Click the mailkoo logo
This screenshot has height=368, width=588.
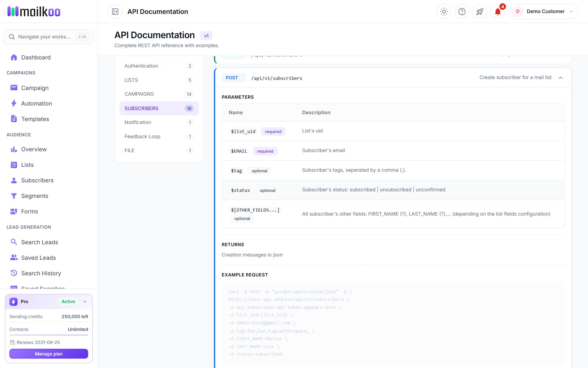tap(34, 11)
